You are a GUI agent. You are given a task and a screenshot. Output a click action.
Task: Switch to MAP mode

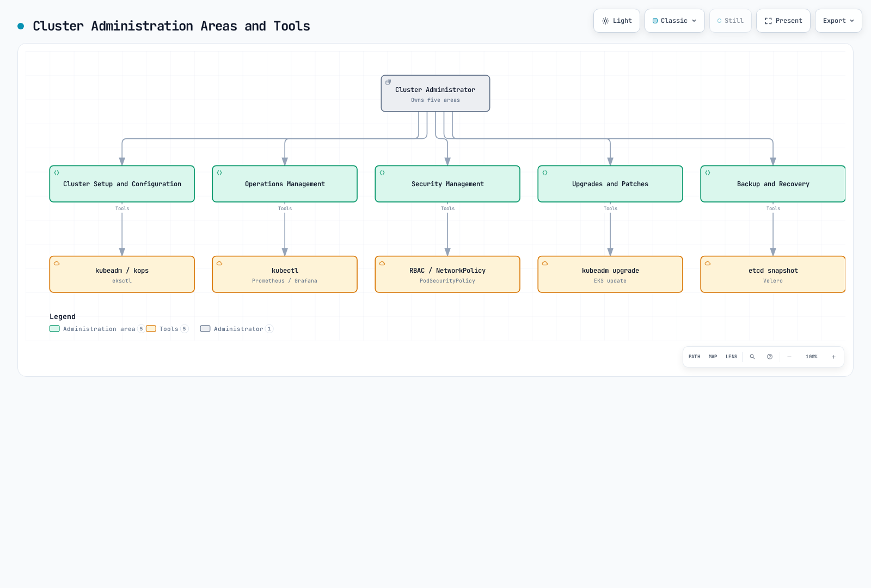point(713,357)
